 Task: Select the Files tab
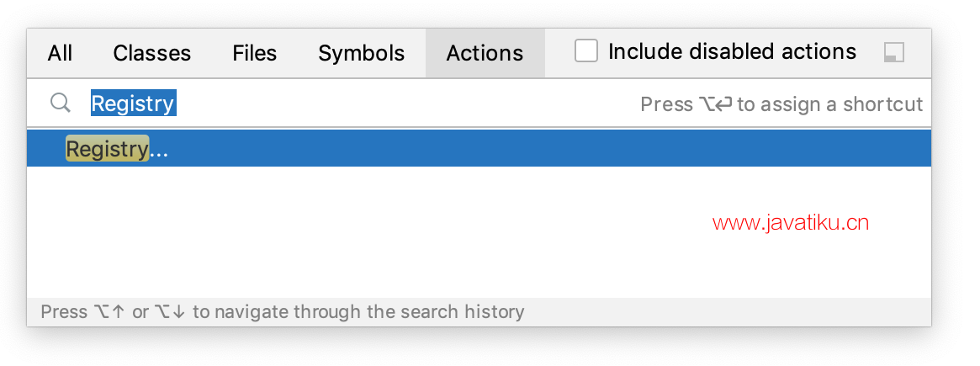coord(254,53)
